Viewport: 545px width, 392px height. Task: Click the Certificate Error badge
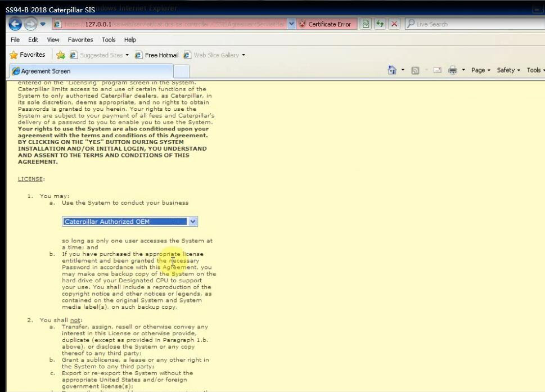(326, 24)
